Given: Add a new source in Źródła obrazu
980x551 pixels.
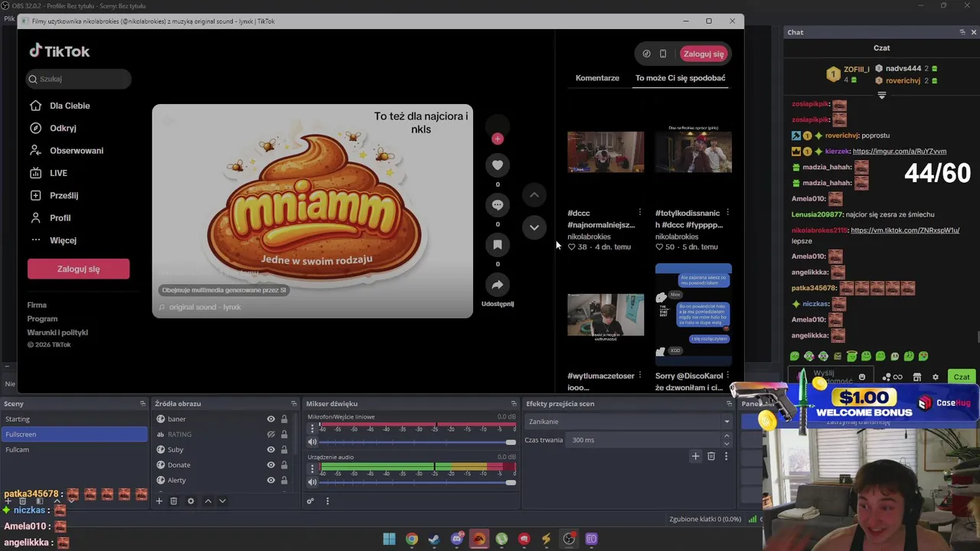Looking at the screenshot, I should click(159, 501).
